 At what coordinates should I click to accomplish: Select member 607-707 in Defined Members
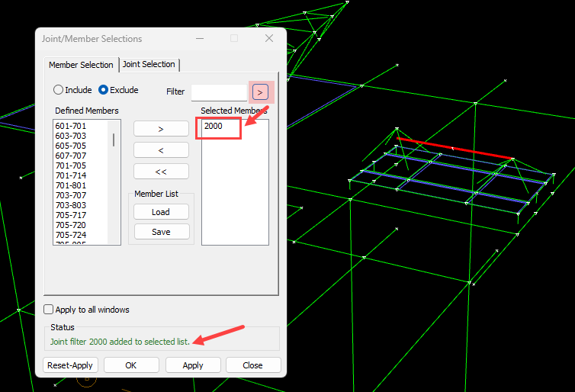(x=71, y=156)
